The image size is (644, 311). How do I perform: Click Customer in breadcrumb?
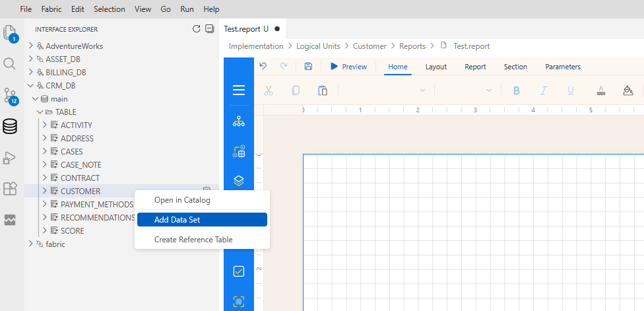[x=370, y=46]
